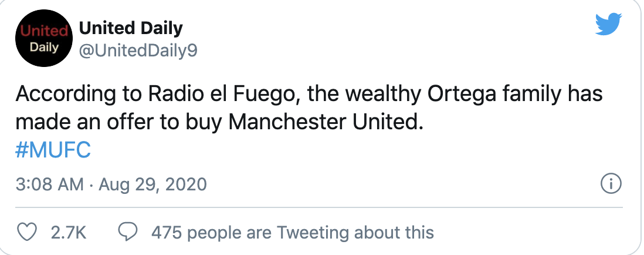Viewport: 644px width, 255px height.
Task: Open "475 people are Tweeting about this"
Action: click(x=293, y=233)
